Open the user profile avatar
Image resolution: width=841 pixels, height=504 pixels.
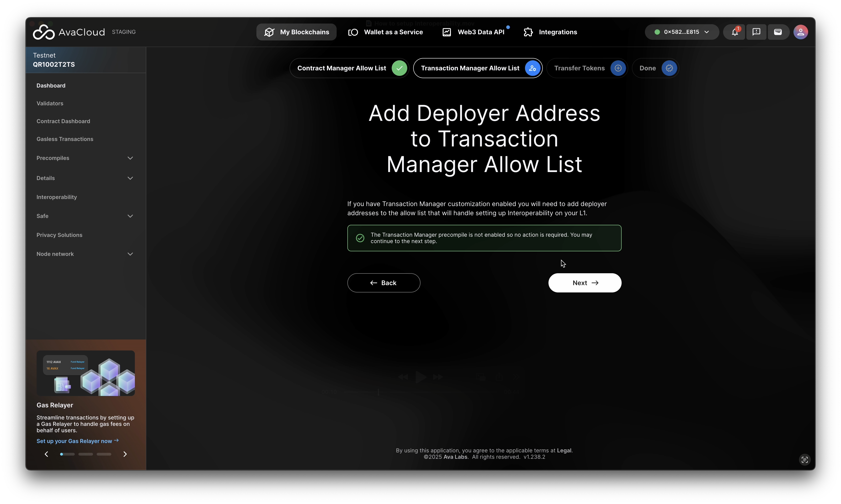801,32
